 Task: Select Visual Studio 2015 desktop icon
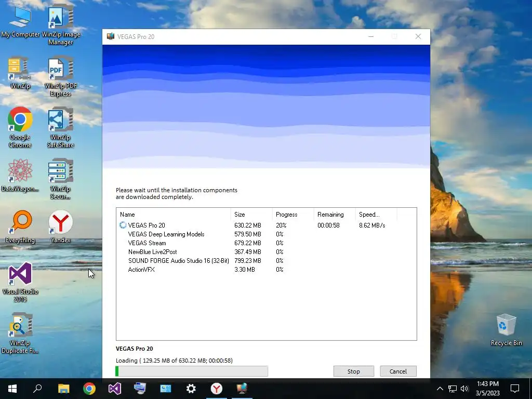20,282
